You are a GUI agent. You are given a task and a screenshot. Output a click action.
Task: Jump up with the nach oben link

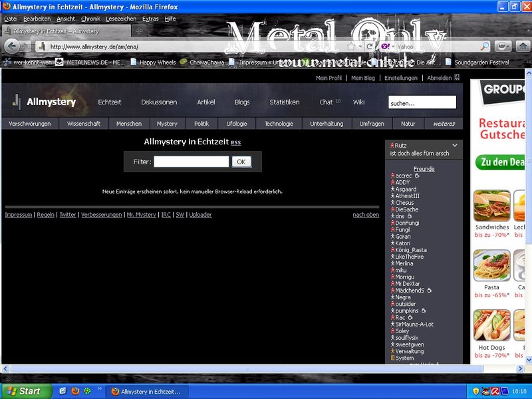click(366, 214)
